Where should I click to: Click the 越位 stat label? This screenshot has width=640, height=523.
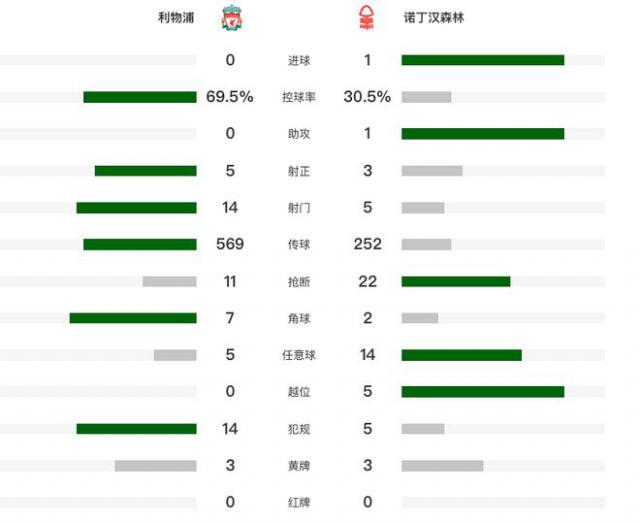pos(298,392)
